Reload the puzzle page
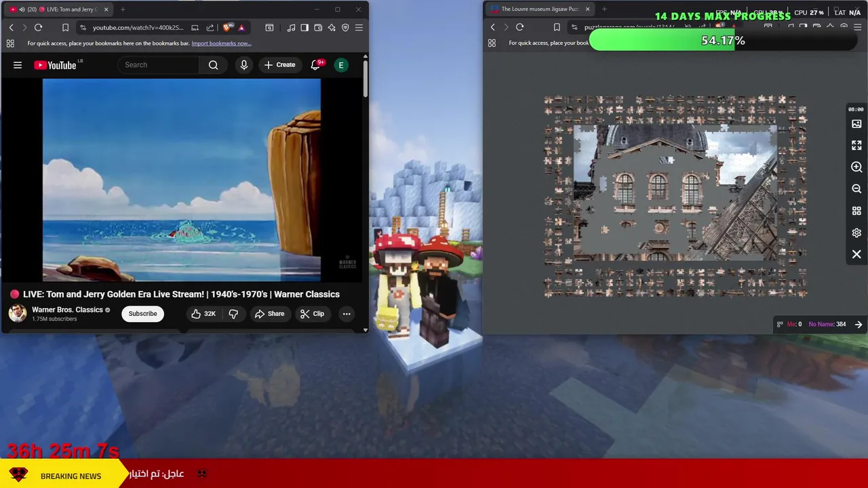Screen dimensions: 868x488 (x=519, y=27)
